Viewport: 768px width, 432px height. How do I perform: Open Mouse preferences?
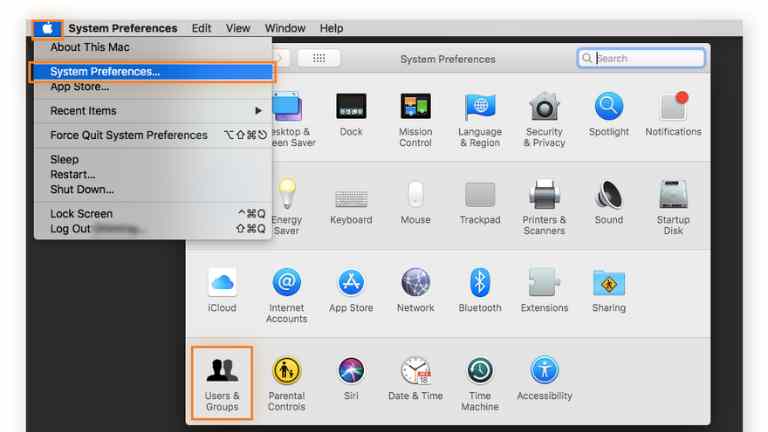tap(415, 203)
